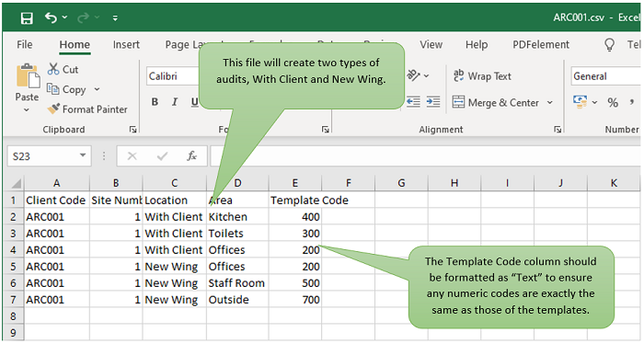The width and height of the screenshot is (644, 344).
Task: Click Accounting Number Format icon
Action: [x=580, y=101]
